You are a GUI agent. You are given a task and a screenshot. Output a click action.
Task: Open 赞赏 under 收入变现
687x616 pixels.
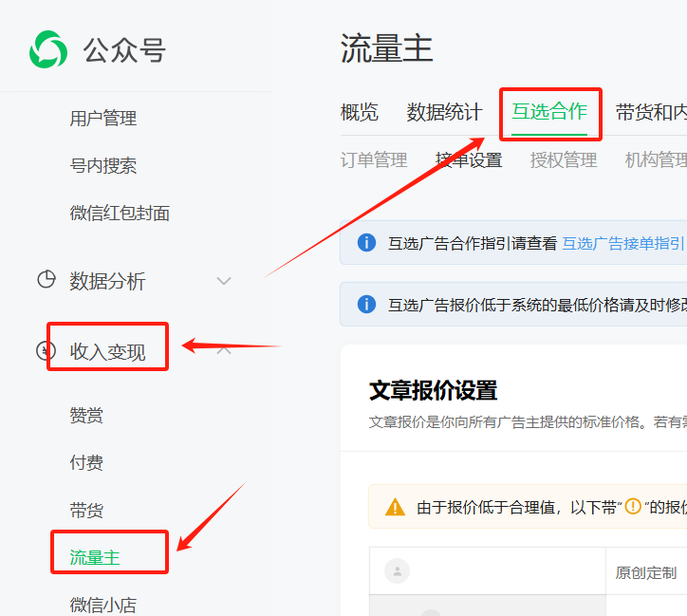[86, 416]
